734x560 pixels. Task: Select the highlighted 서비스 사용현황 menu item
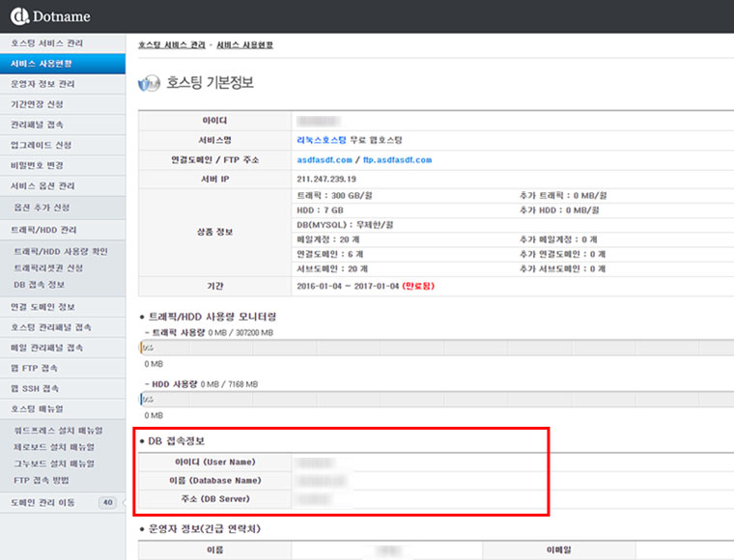click(x=42, y=64)
